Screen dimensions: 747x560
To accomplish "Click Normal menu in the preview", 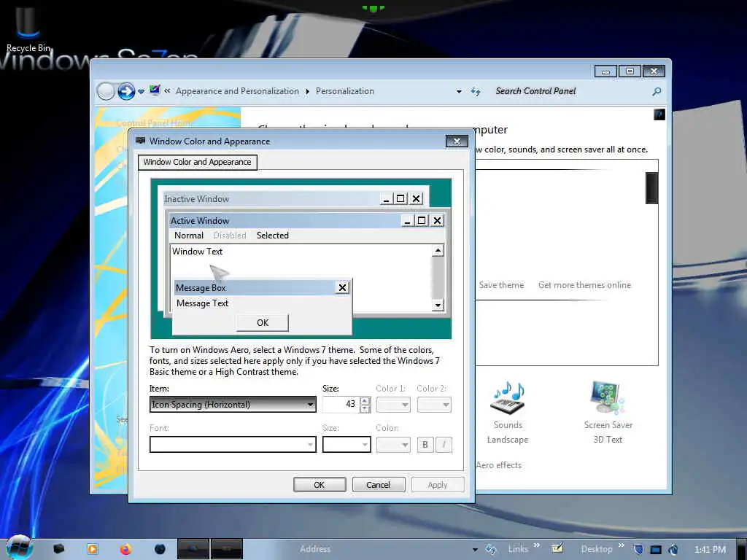I will [x=189, y=236].
